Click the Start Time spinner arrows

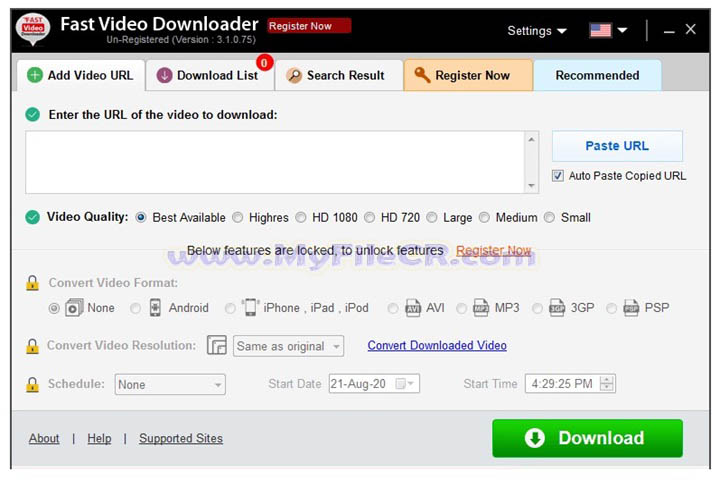pyautogui.click(x=607, y=384)
